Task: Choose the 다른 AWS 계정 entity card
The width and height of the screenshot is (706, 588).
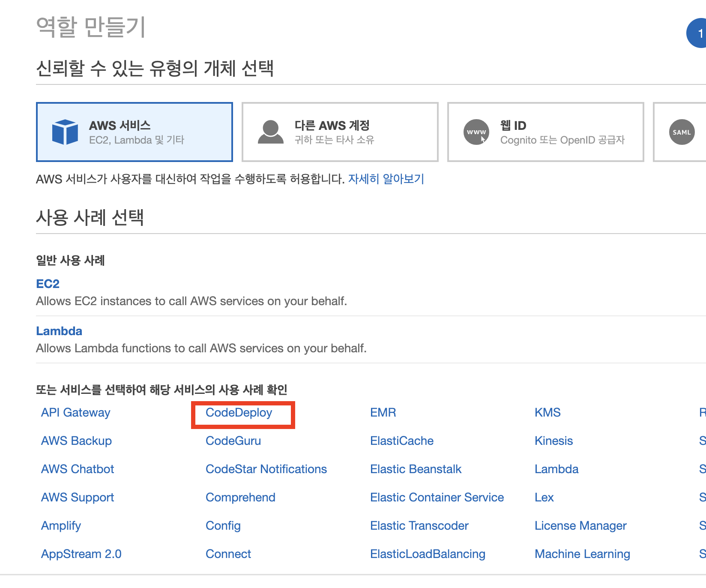Action: point(340,132)
